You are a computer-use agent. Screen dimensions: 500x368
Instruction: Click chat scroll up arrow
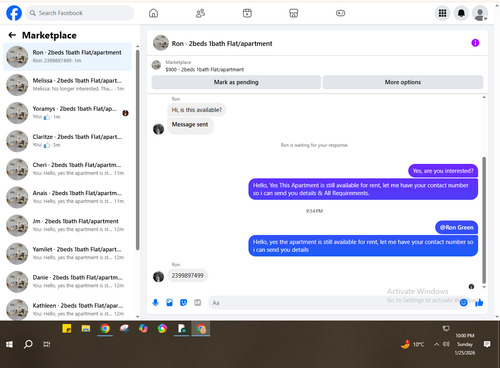[484, 97]
